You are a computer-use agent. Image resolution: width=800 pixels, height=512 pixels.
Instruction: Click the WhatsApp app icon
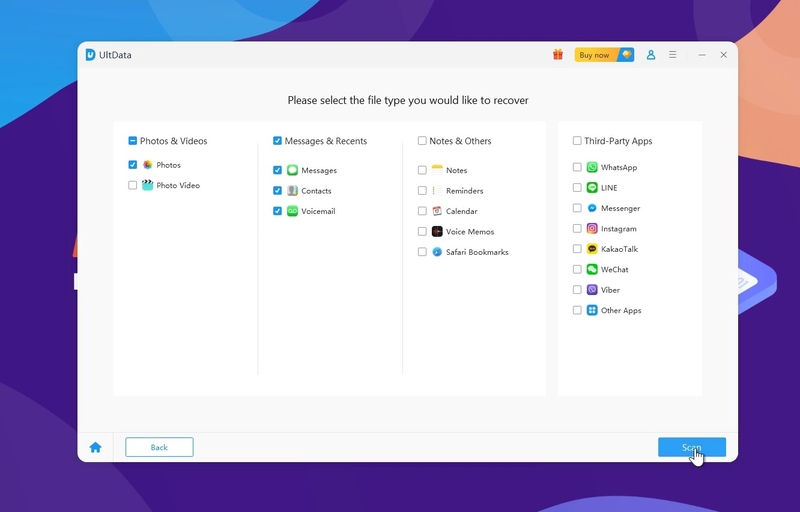tap(592, 168)
